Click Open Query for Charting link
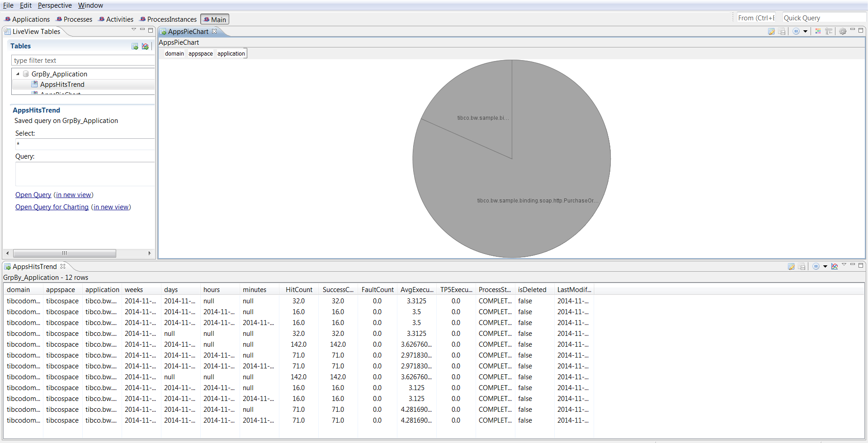The width and height of the screenshot is (868, 443). [52, 207]
